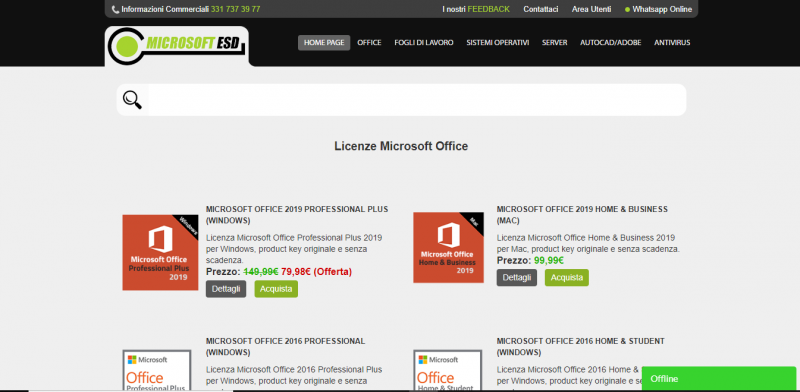Open the MICROSOFT OFFICE 2019 PROFESSIONAL PLUS title
Image resolution: width=800 pixels, height=392 pixels.
tap(297, 215)
